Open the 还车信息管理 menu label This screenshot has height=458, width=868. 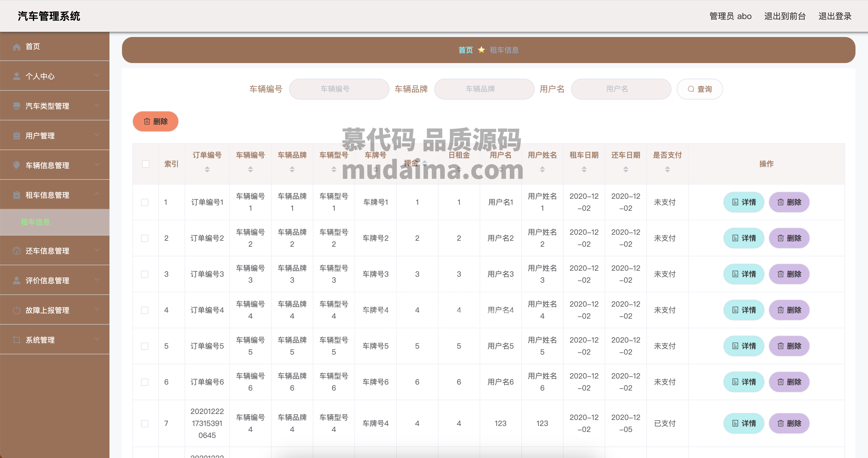[47, 251]
